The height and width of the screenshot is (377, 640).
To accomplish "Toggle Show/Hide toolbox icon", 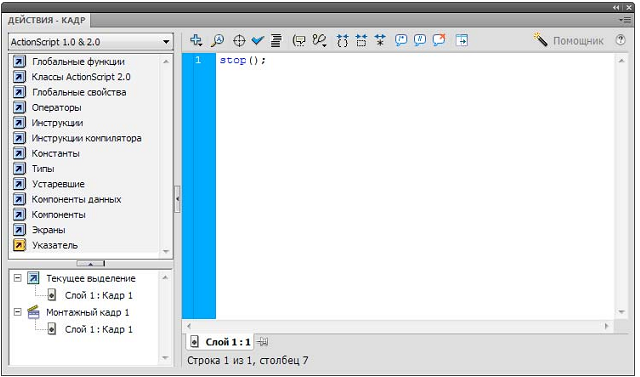I will pos(462,40).
